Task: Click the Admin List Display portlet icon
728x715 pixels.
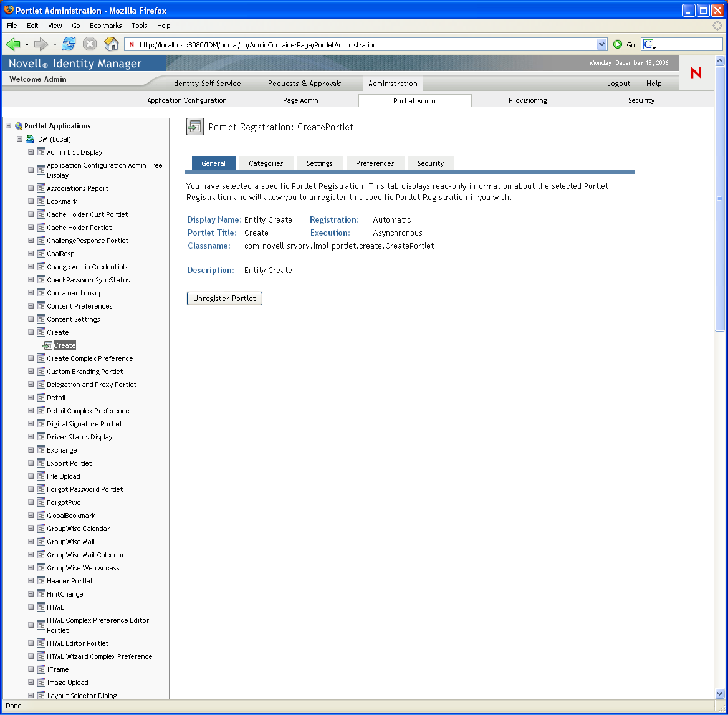Action: (x=41, y=152)
